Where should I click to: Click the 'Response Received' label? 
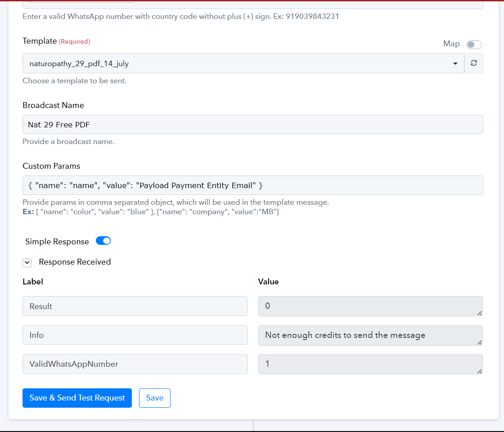tap(75, 262)
